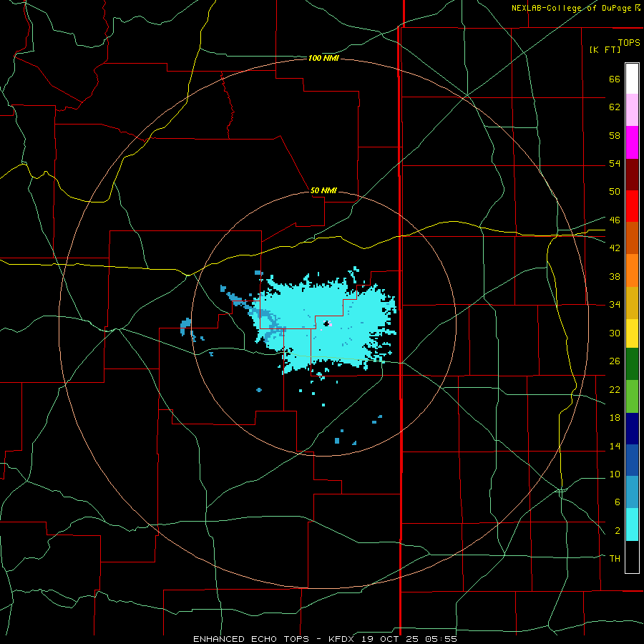Click the [K FT] units label
This screenshot has height=644, width=644.
coord(605,49)
